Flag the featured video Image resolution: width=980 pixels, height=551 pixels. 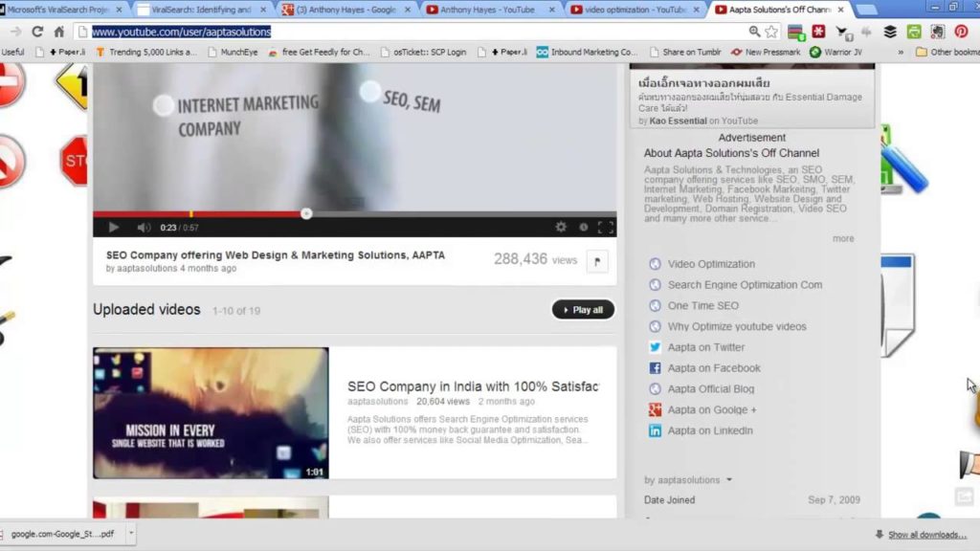coord(597,262)
